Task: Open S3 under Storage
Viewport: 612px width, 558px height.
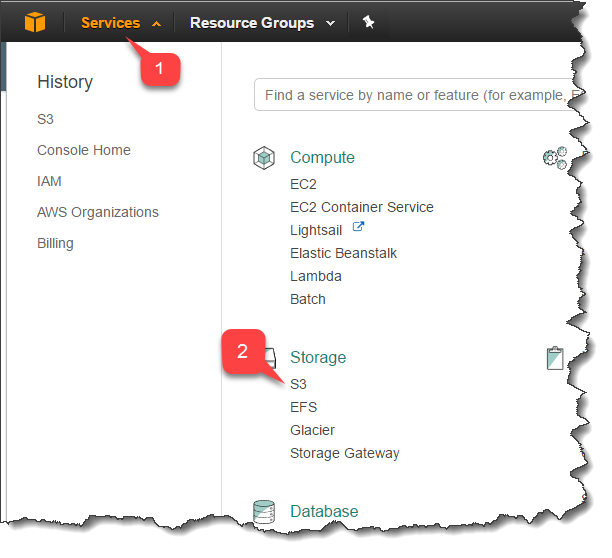Action: (298, 384)
